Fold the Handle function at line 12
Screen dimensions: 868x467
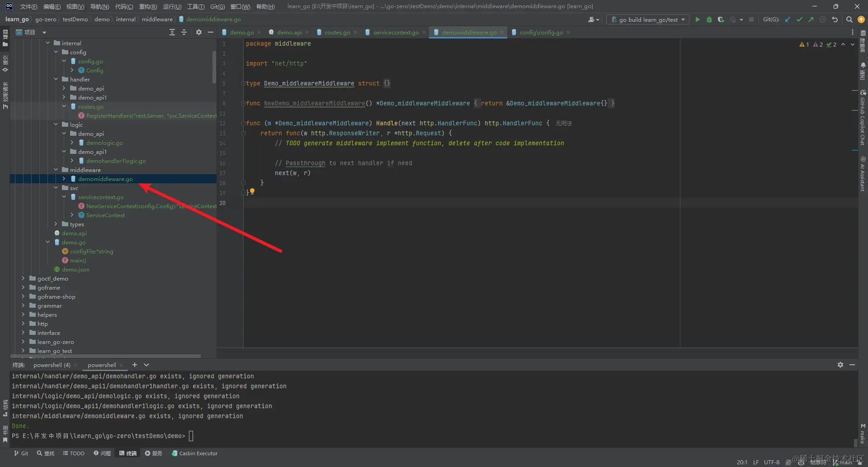coord(243,123)
